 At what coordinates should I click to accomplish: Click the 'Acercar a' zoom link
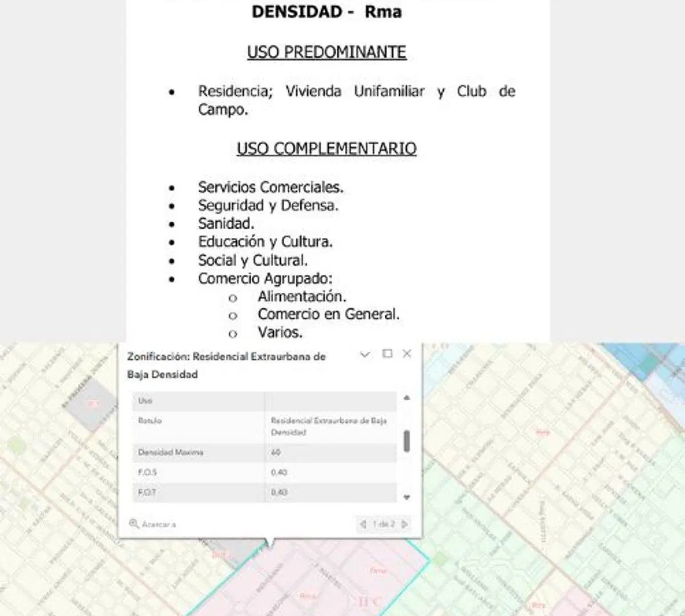pos(153,524)
